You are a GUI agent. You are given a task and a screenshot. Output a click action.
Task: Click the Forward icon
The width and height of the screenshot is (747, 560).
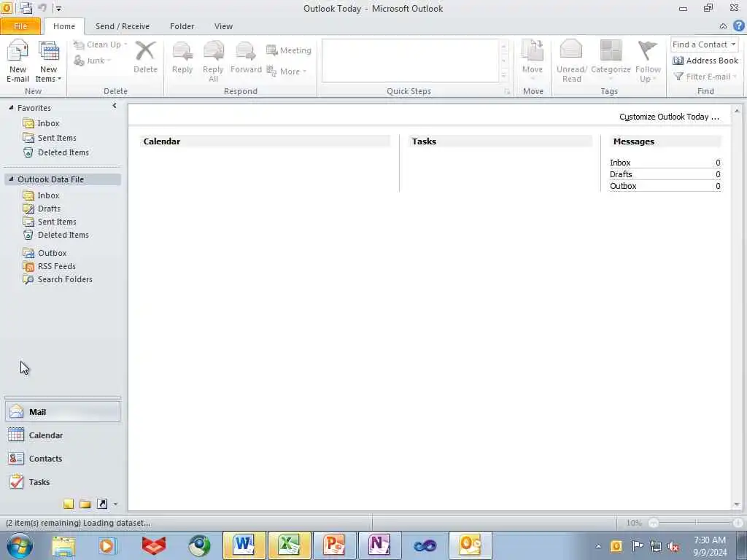[246, 50]
